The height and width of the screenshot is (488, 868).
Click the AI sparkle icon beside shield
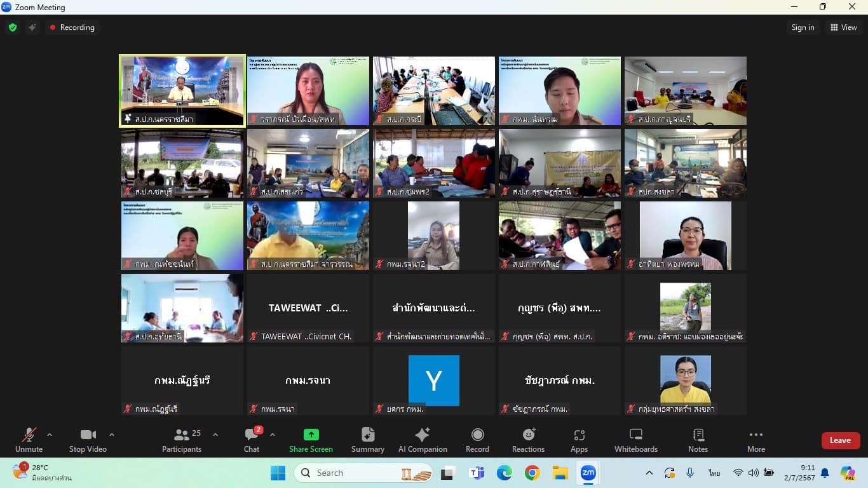[x=32, y=27]
